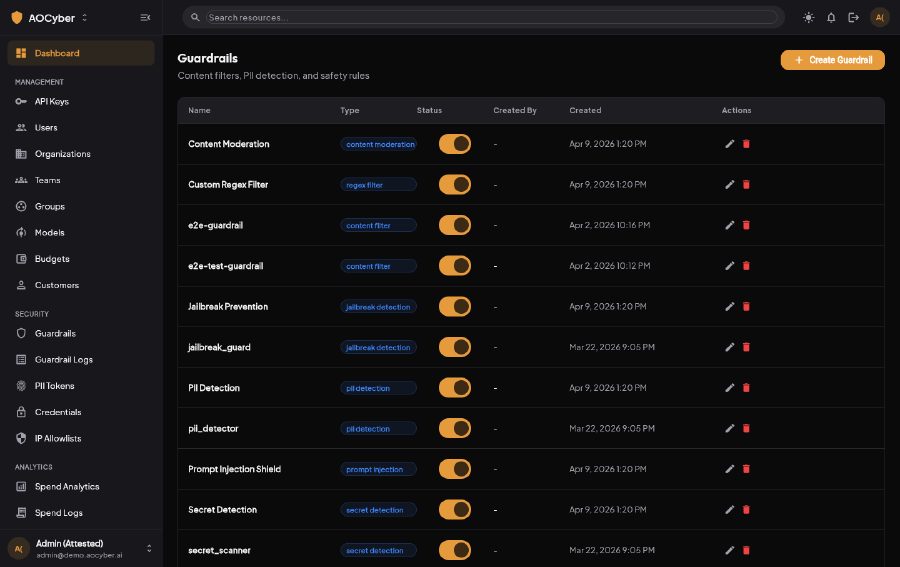The image size is (900, 567).
Task: Navigate to Organizations
Action: [81, 154]
